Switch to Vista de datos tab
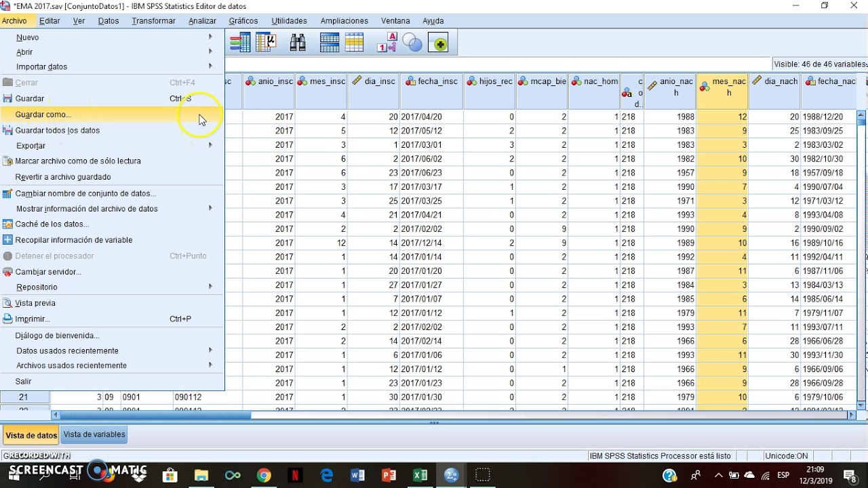Viewport: 868px width, 488px height. click(31, 435)
